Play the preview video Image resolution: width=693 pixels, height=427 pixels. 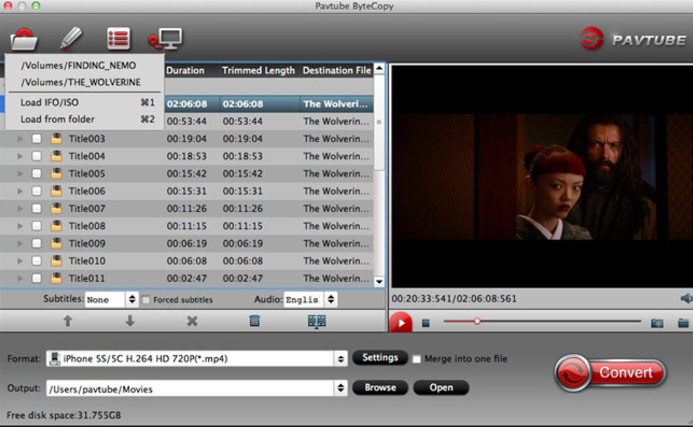[x=400, y=323]
